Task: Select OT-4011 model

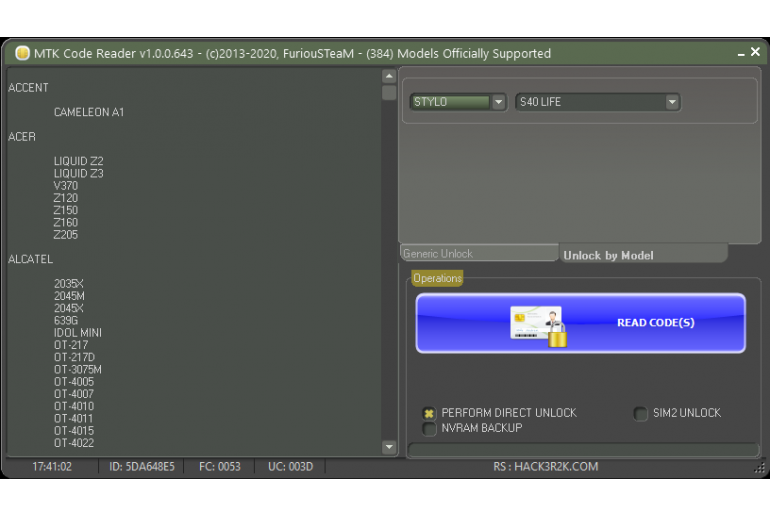Action: coord(74,419)
